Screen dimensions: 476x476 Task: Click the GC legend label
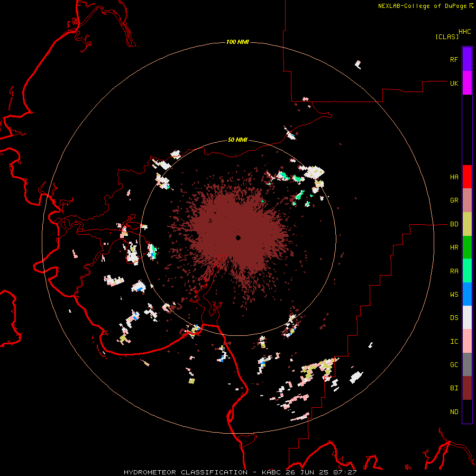click(454, 365)
